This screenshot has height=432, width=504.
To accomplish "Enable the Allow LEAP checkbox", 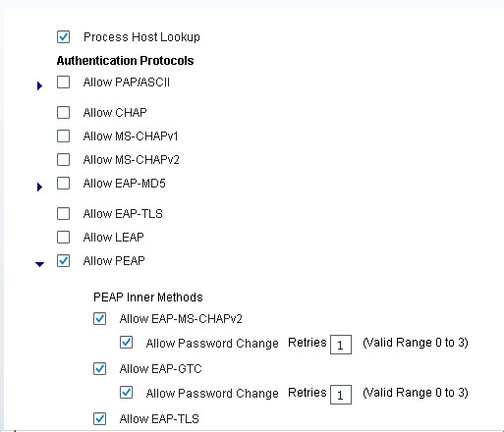I will click(63, 238).
